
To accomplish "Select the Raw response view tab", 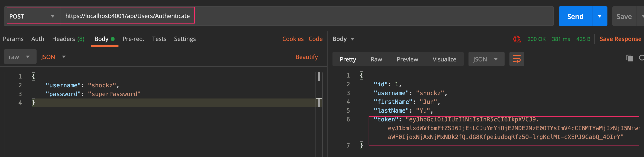I will [376, 59].
